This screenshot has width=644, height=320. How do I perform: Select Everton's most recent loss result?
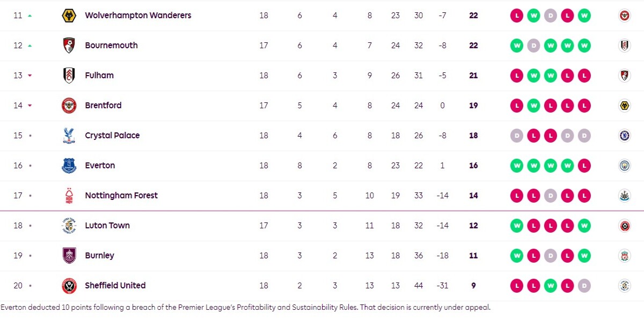584,166
